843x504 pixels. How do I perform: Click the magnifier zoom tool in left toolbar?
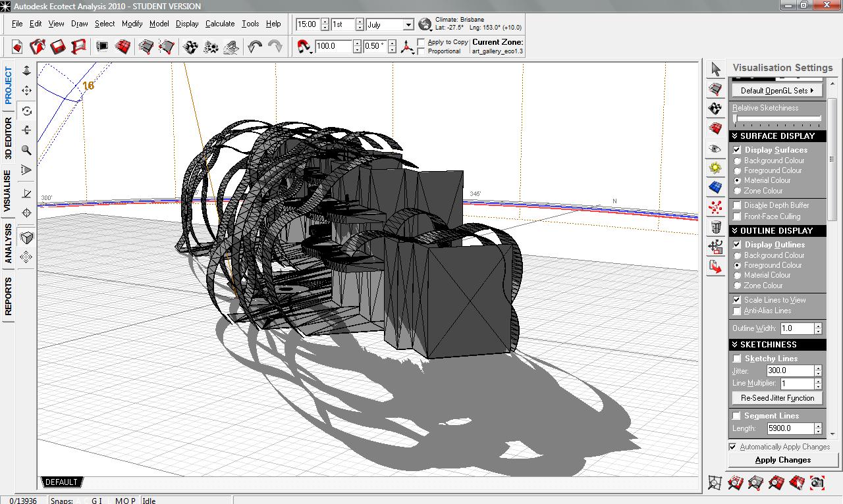(26, 150)
